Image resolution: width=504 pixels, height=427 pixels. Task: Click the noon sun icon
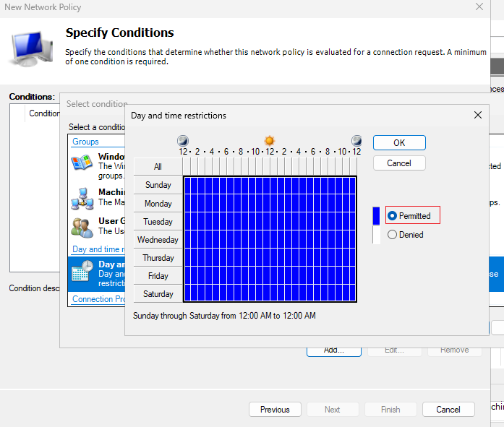tap(270, 141)
